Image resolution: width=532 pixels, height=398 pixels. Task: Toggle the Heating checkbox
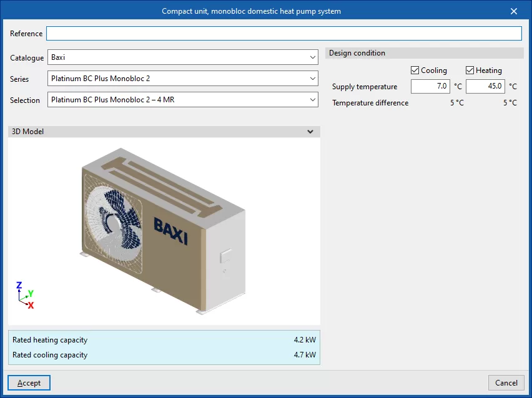[x=470, y=70]
